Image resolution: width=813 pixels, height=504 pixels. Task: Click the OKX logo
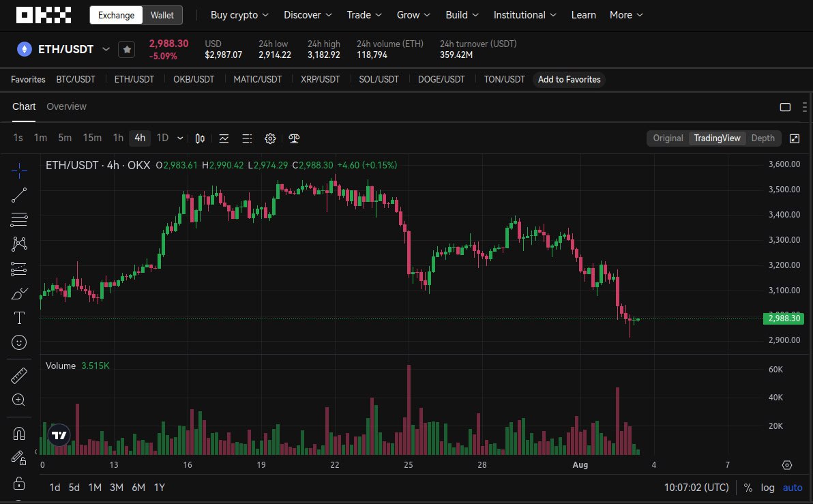coord(44,15)
